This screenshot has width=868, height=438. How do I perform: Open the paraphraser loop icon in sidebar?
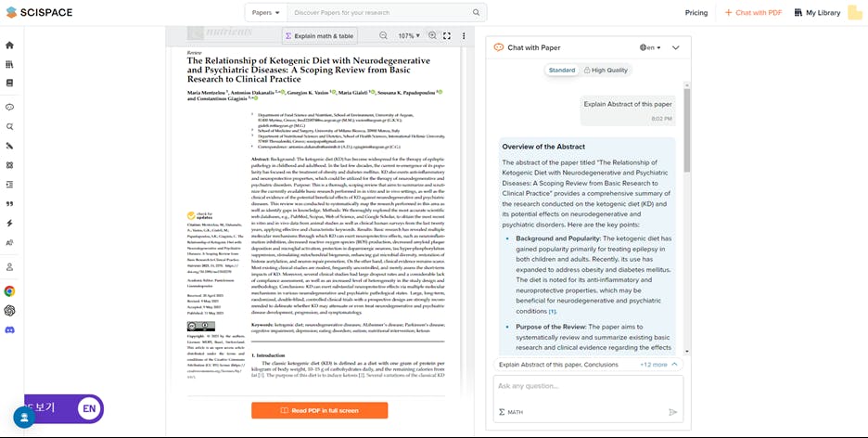9,165
